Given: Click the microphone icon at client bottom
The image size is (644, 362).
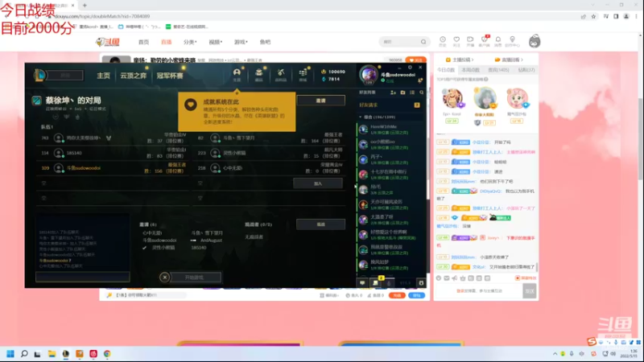Looking at the screenshot, I should [389, 283].
